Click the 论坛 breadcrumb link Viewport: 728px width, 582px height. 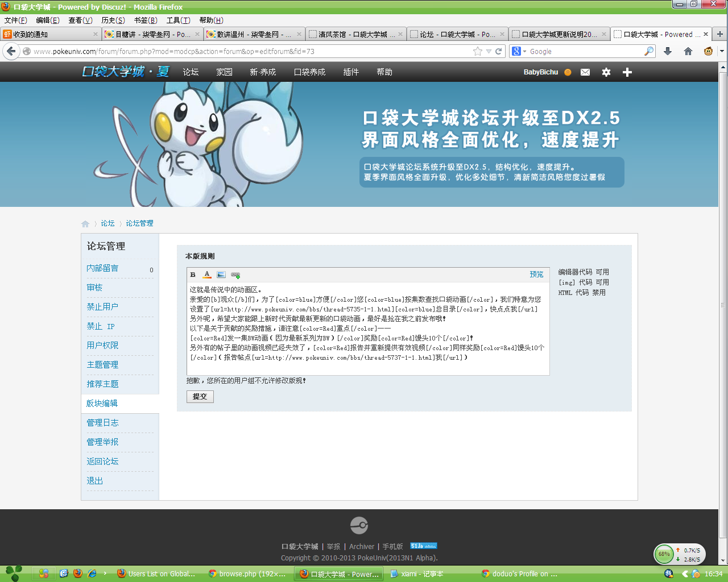point(107,223)
